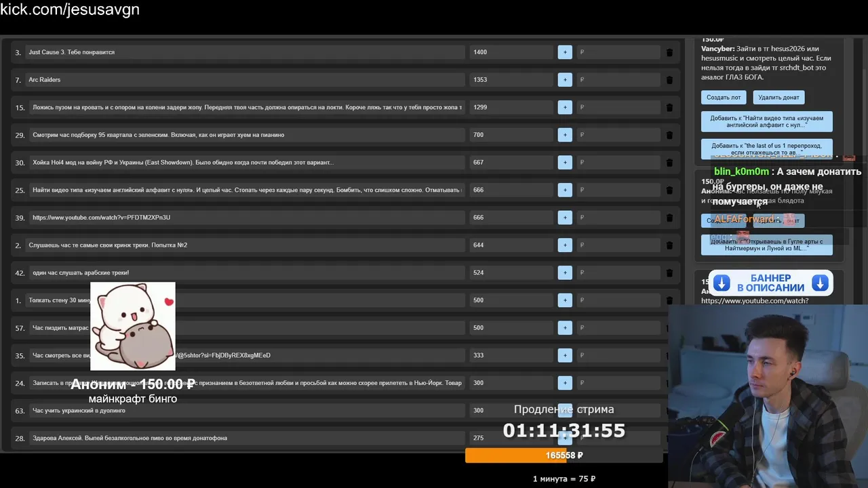This screenshot has height=488, width=868.
Task: Click the Создать лот button
Action: [x=724, y=97]
